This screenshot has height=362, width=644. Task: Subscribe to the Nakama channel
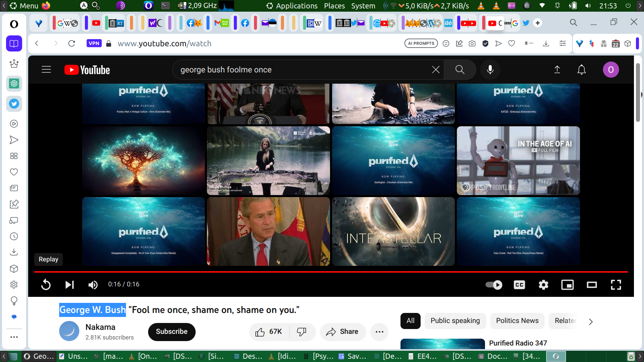[171, 332]
